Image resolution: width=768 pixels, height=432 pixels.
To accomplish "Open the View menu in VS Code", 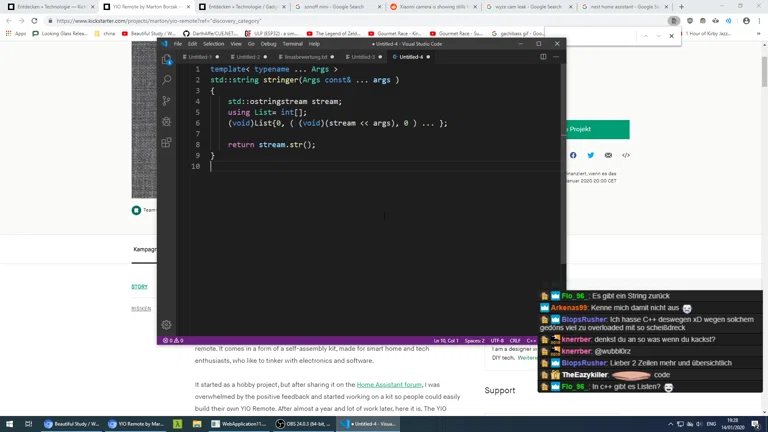I will (x=236, y=44).
